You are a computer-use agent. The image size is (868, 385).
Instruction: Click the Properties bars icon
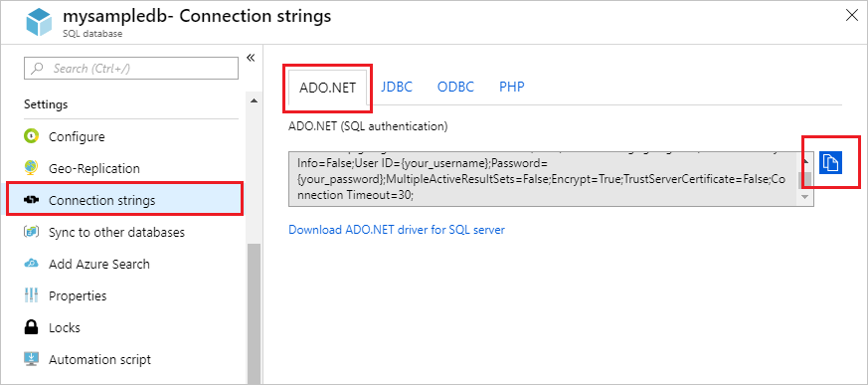(x=31, y=295)
